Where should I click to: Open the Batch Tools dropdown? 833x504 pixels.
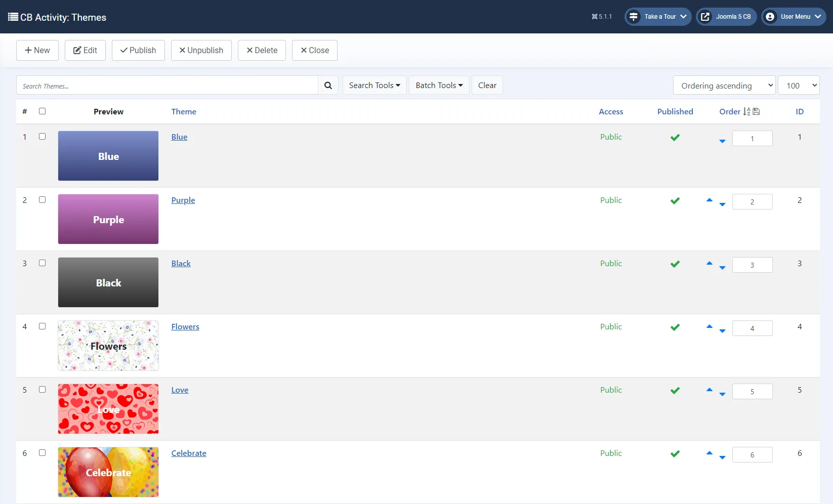tap(439, 86)
